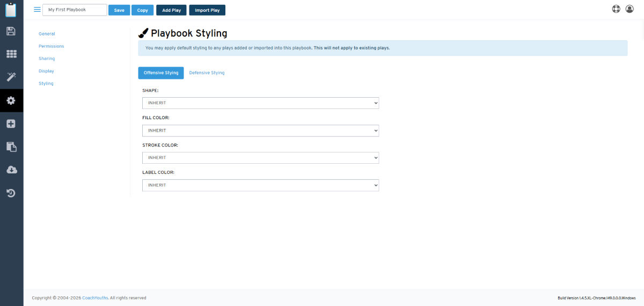The height and width of the screenshot is (306, 644).
Task: Open the Stroke Color dropdown
Action: click(260, 158)
